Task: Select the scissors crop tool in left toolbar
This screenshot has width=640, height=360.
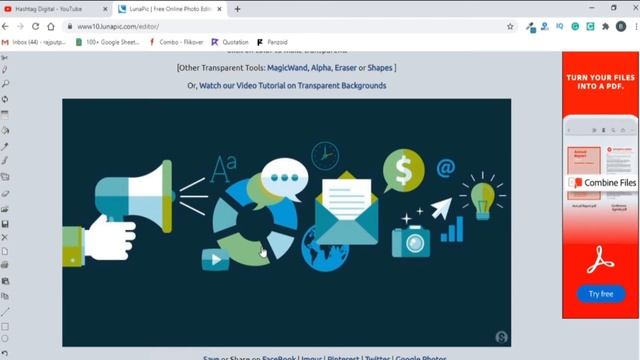Action: click(4, 58)
